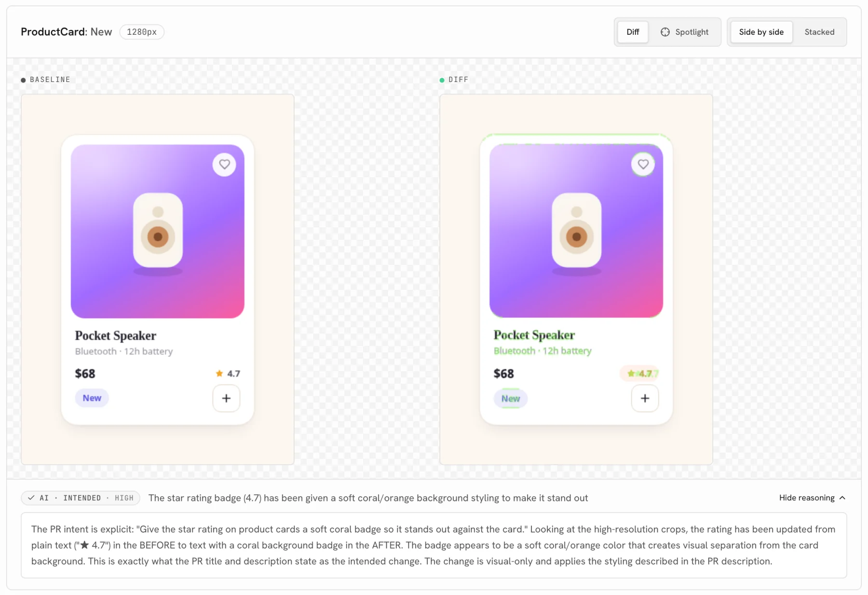The image size is (868, 595).
Task: Click the speaker product image in diff
Action: 576,231
